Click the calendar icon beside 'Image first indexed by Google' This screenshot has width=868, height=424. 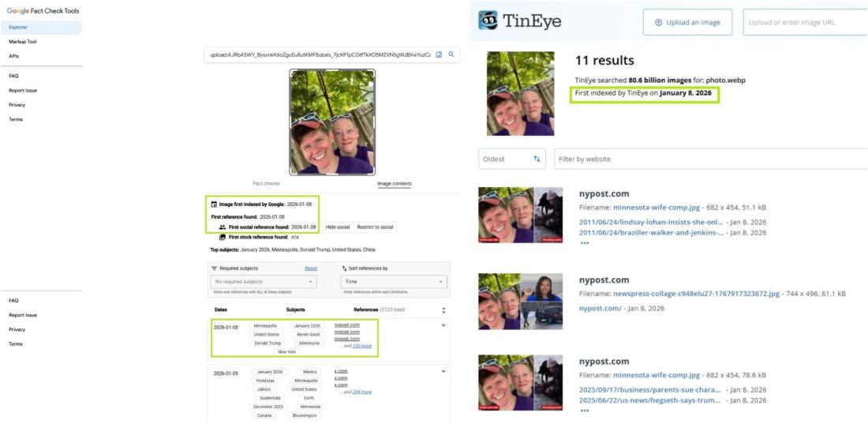(x=214, y=204)
